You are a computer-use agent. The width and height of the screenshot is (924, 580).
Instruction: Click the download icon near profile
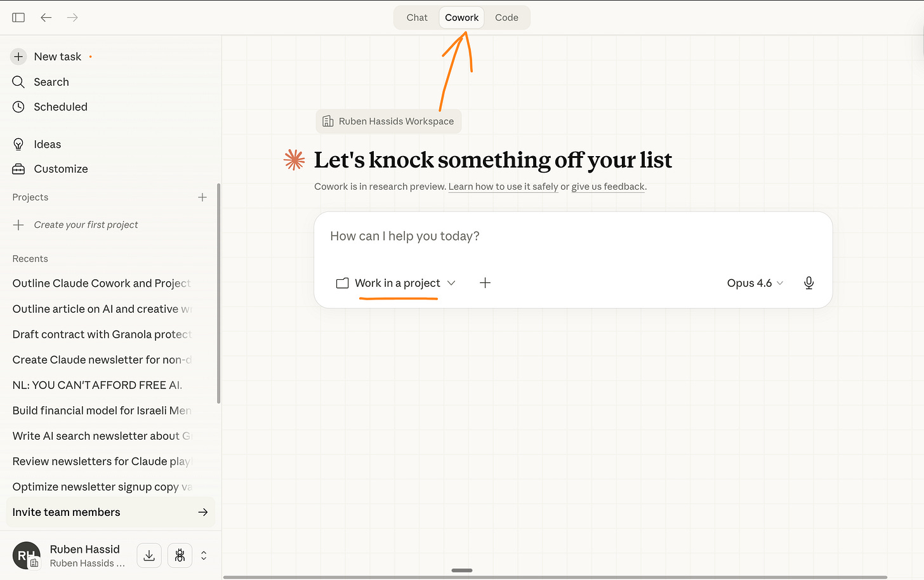(x=149, y=555)
